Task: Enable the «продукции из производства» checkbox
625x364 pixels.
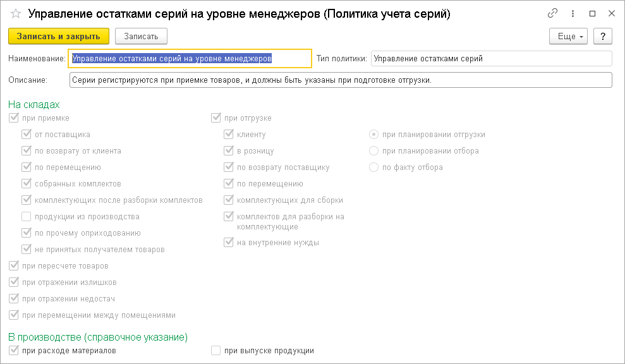Action: tap(26, 216)
